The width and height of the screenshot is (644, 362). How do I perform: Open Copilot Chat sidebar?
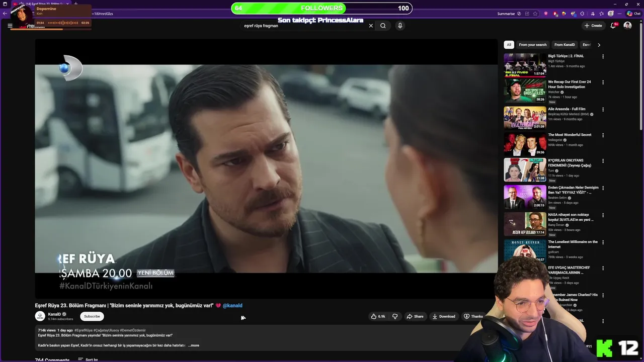[x=633, y=14]
